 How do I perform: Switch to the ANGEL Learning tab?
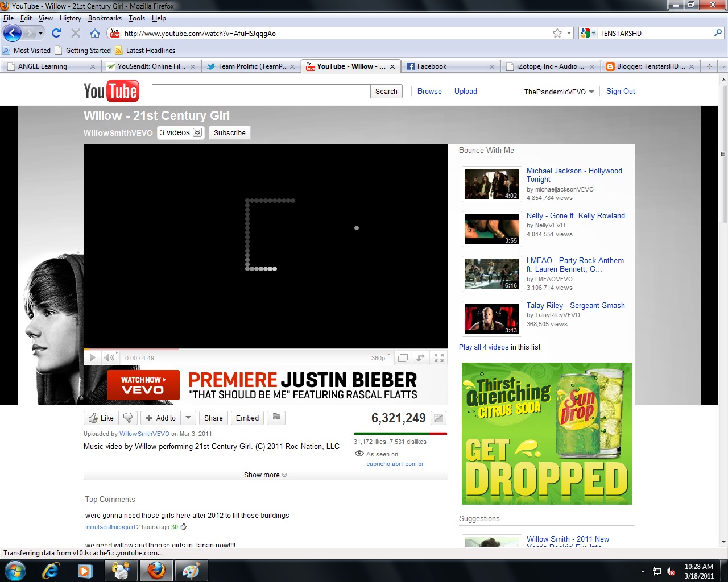tap(51, 66)
